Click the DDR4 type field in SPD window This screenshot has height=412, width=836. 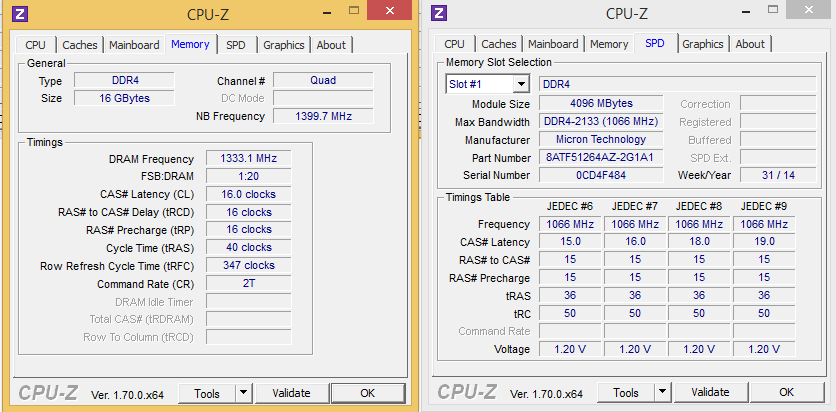[x=677, y=84]
